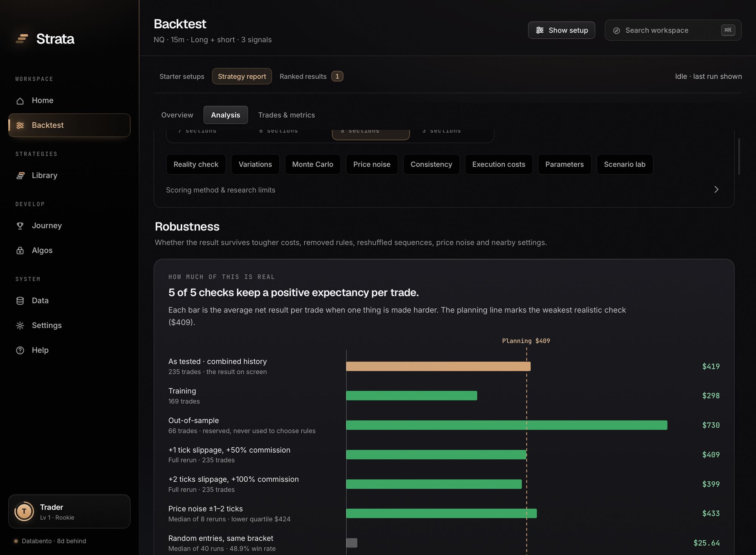Open Home from the sidebar
This screenshot has height=555, width=756.
tap(69, 100)
